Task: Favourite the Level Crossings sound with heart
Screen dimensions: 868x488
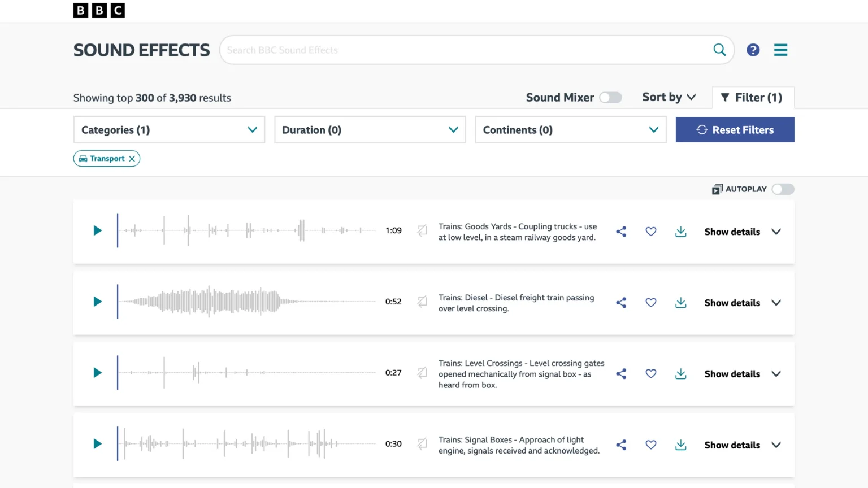Action: click(651, 373)
